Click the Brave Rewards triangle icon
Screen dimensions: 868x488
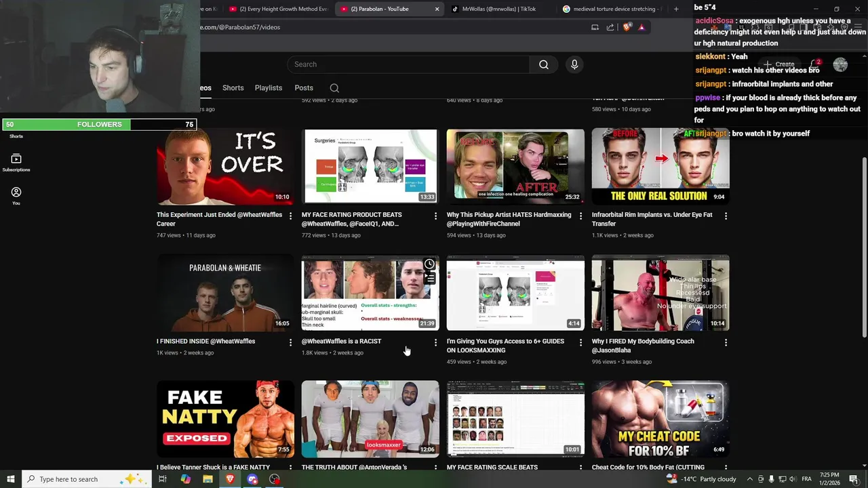[x=642, y=27]
